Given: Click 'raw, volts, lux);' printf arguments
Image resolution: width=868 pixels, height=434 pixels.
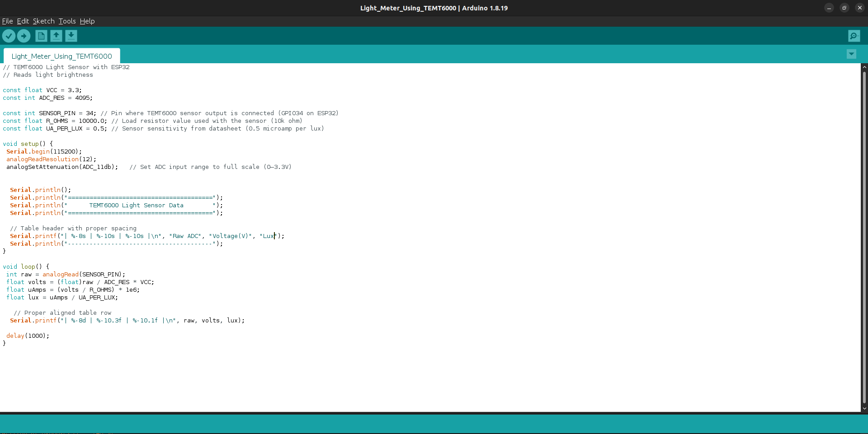Looking at the screenshot, I should [214, 321].
